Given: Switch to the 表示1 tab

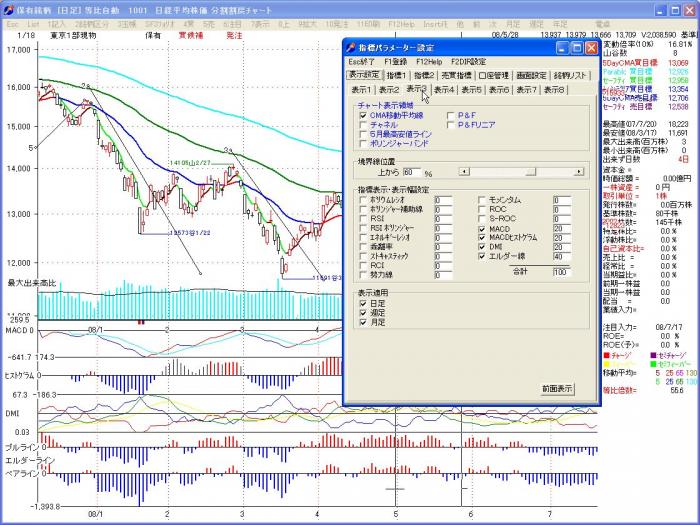Looking at the screenshot, I should pos(361,90).
